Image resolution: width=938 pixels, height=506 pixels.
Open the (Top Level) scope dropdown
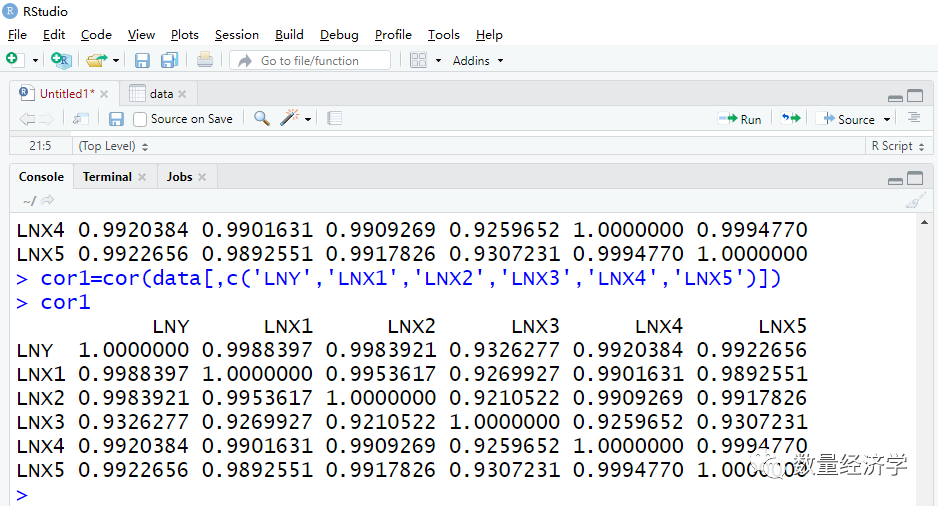tap(113, 146)
